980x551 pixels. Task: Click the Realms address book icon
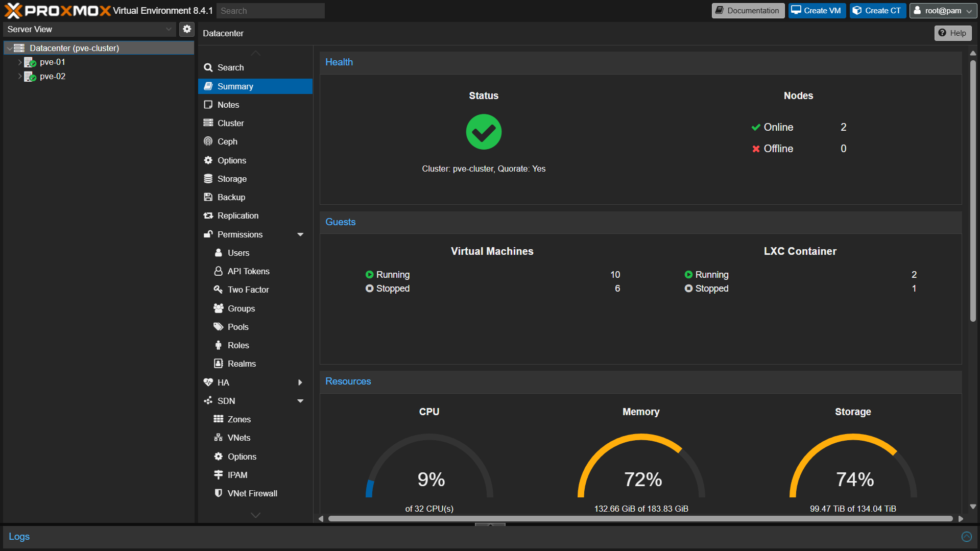click(219, 364)
